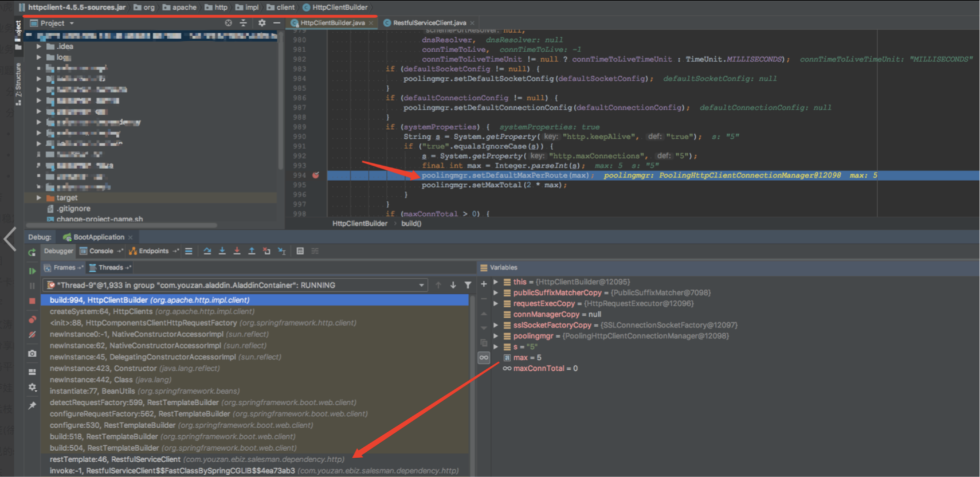This screenshot has height=477, width=980.
Task: Open the debugger settings gear
Action: pos(32,388)
